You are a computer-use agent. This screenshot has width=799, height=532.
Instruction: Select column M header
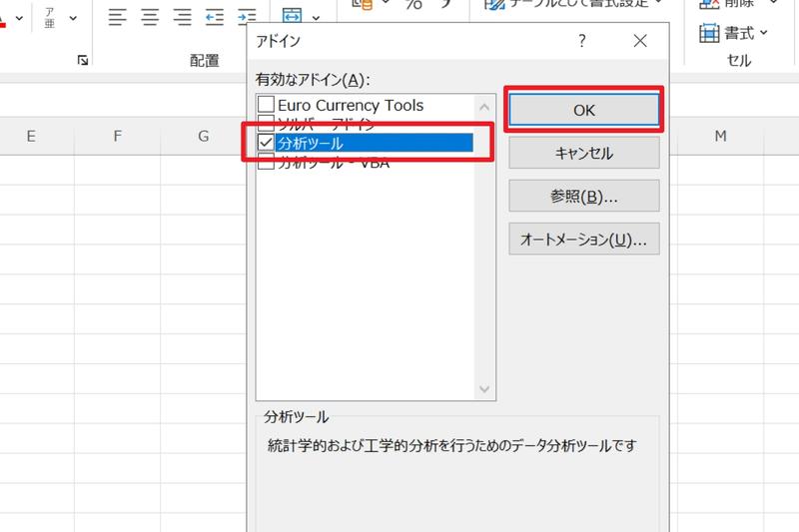720,136
